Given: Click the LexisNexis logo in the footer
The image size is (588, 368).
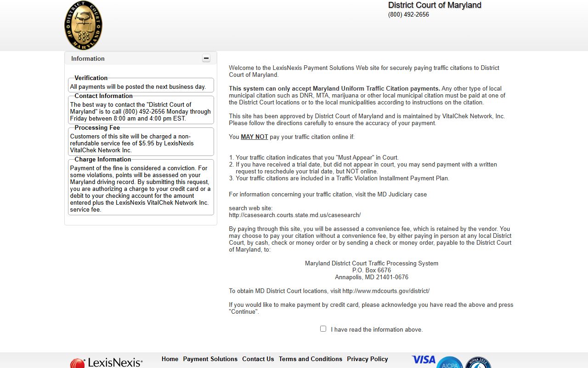Looking at the screenshot, I should [x=106, y=362].
